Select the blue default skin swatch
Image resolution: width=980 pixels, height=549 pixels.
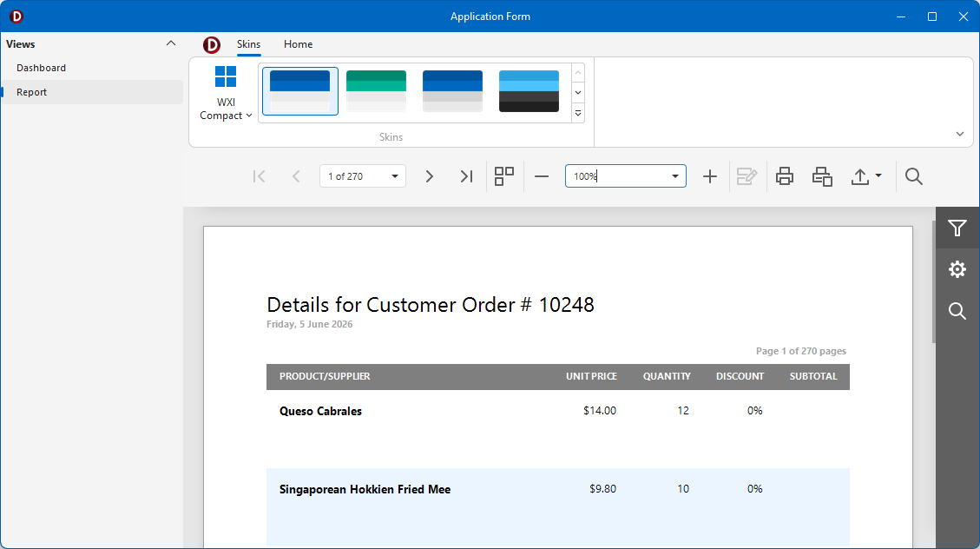point(300,91)
